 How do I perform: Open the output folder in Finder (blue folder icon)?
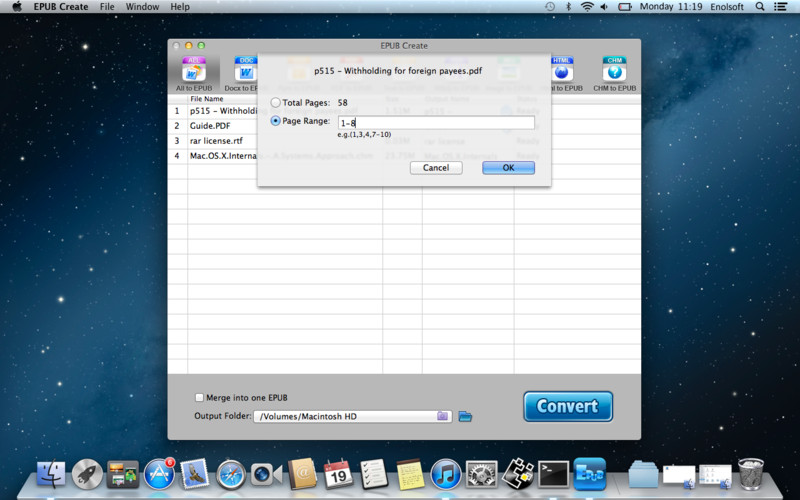[465, 416]
